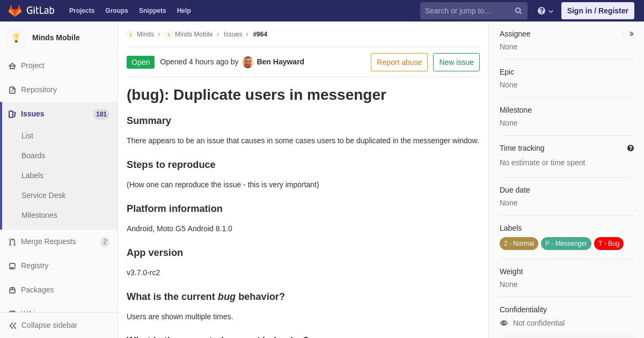644x338 pixels.
Task: Click the time tracking help icon
Action: [x=631, y=148]
